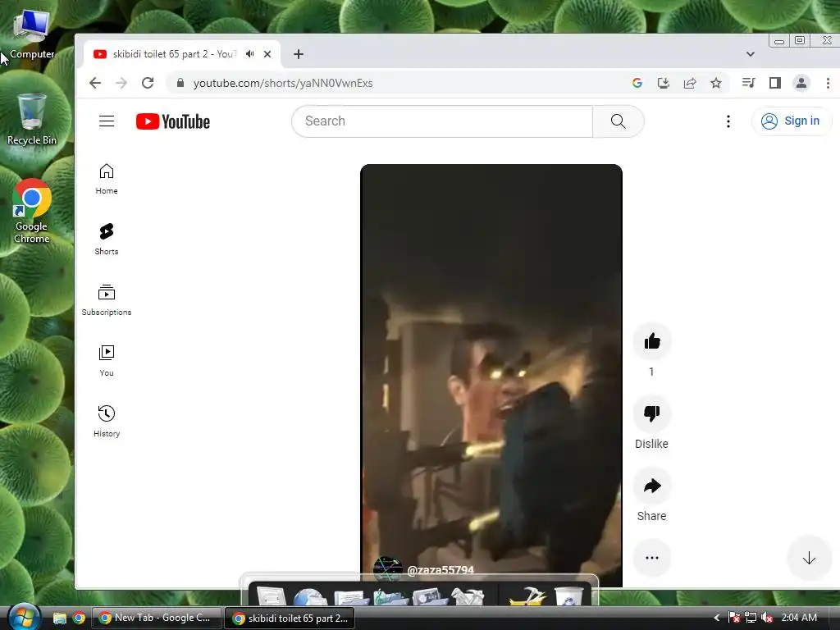Click the globe icon in dock

[x=310, y=596]
